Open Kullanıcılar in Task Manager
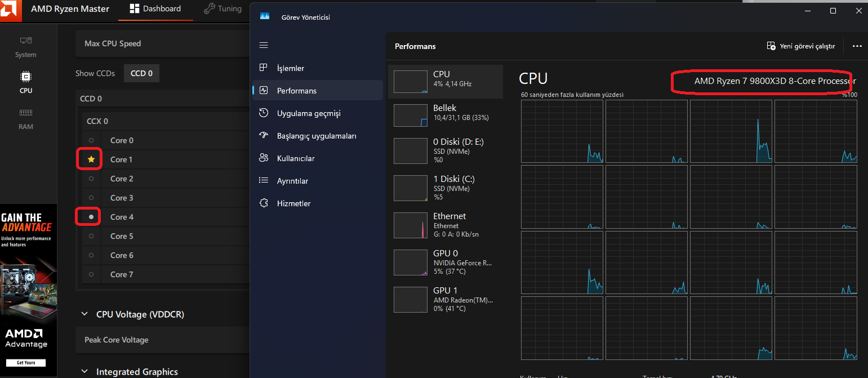Image resolution: width=868 pixels, height=378 pixels. coord(318,158)
